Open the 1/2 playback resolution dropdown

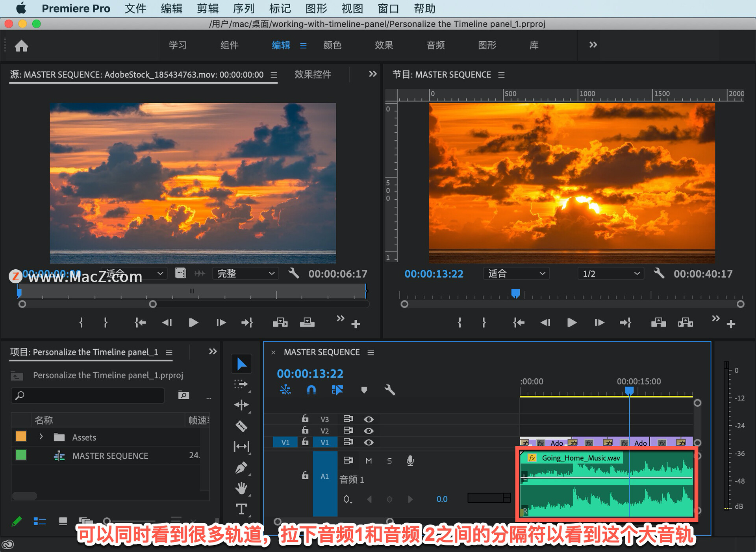click(610, 274)
